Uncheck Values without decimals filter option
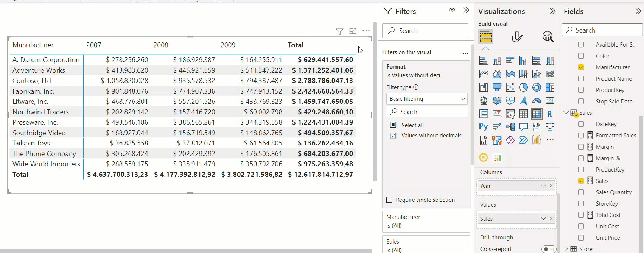Image resolution: width=644 pixels, height=253 pixels. click(393, 136)
